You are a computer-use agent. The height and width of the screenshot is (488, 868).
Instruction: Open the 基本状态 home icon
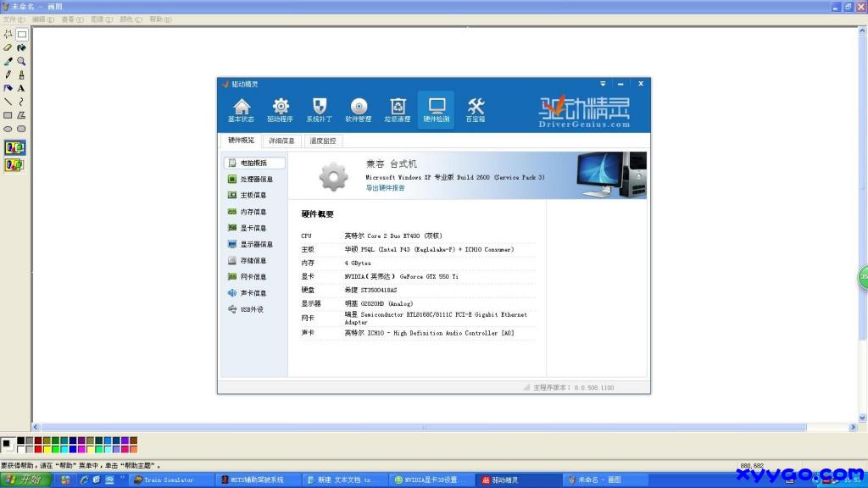click(241, 110)
